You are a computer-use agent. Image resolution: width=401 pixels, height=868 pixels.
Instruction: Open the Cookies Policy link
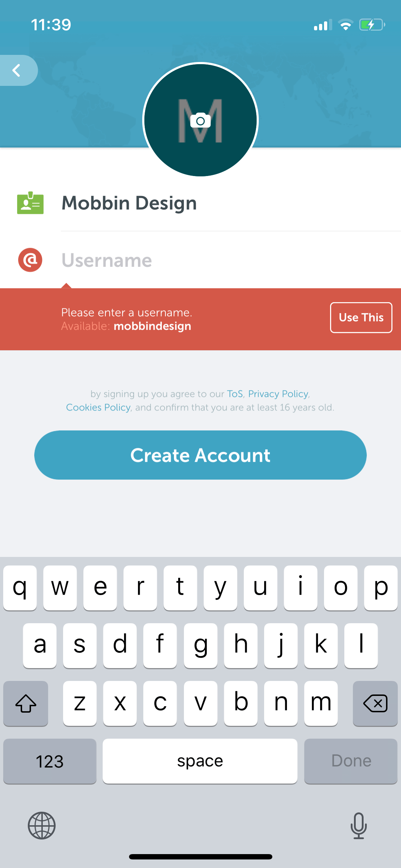[98, 407]
